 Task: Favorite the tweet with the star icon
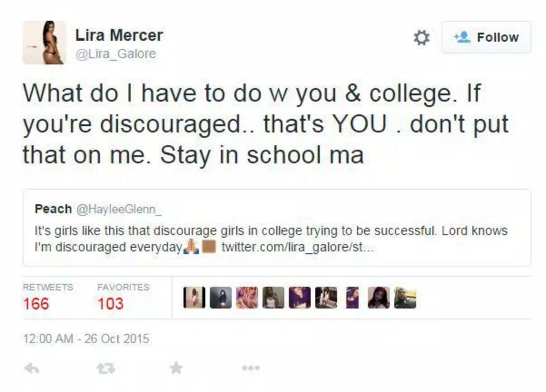click(x=176, y=368)
